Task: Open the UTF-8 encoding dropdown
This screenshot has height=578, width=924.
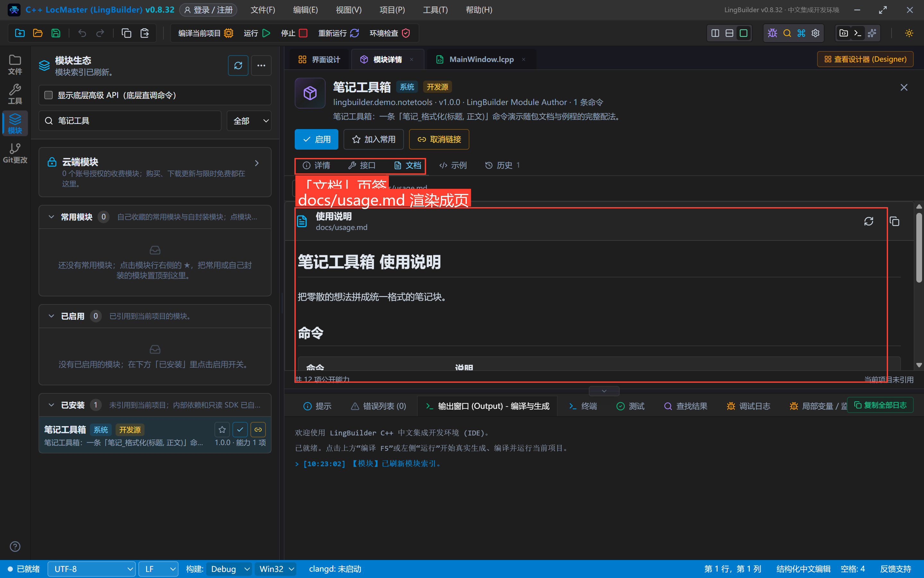Action: click(92, 569)
